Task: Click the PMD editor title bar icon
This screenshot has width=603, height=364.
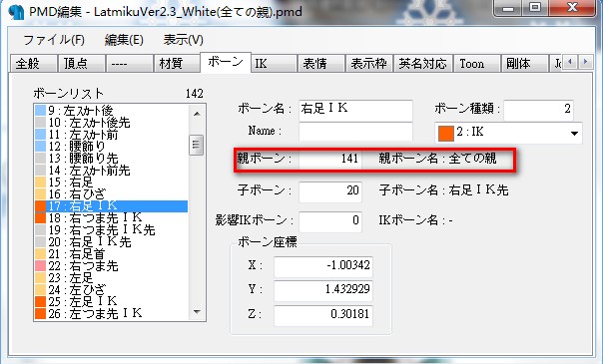Action: pyautogui.click(x=16, y=12)
